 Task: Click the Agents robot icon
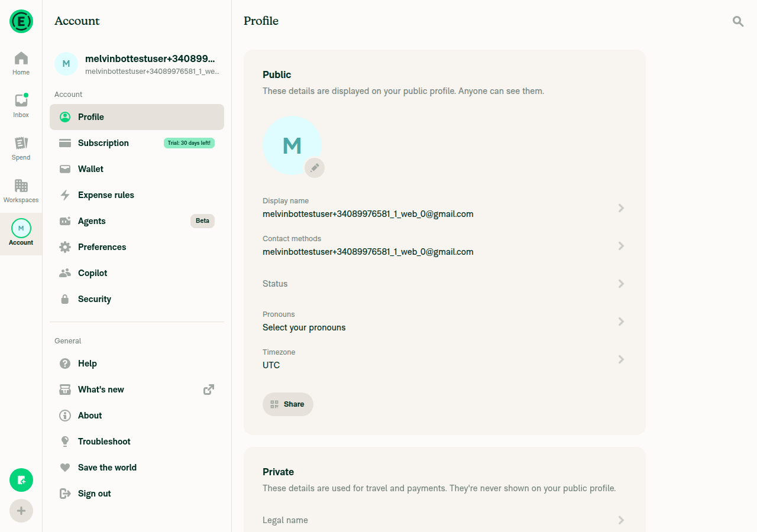coord(66,221)
